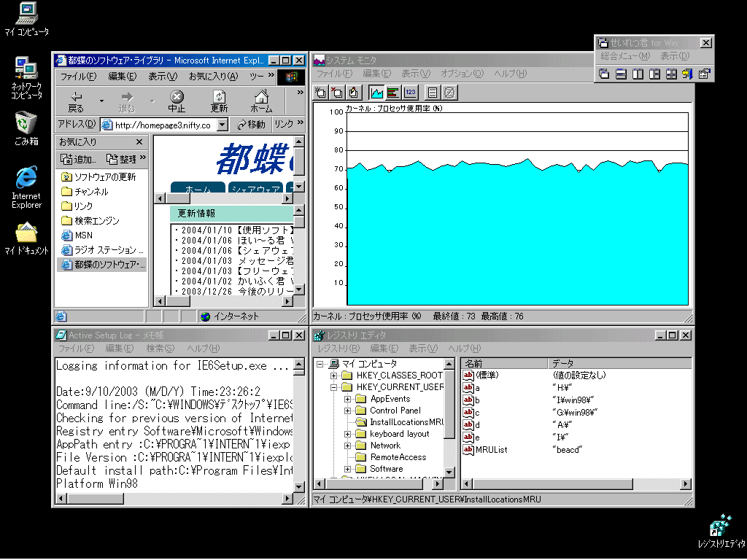Screen dimensions: 747x560
Task: Click the four-pane grid tile icon in せいれつ君
Action: [x=671, y=74]
